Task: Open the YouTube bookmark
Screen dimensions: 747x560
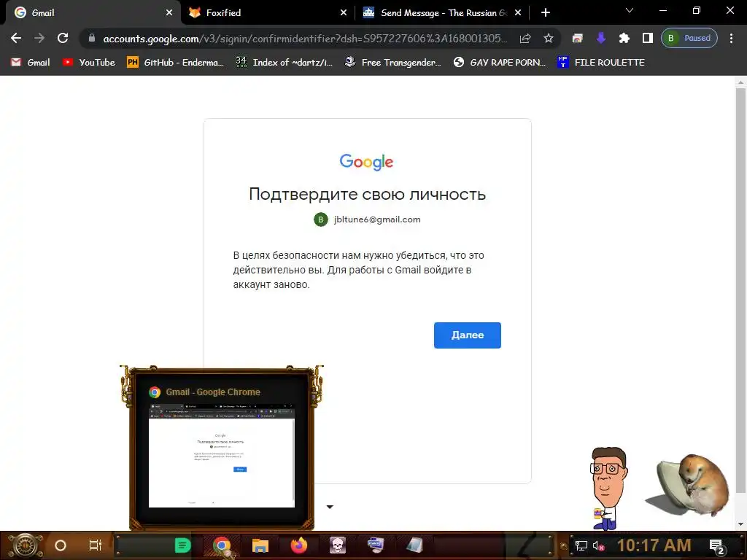Action: click(88, 63)
